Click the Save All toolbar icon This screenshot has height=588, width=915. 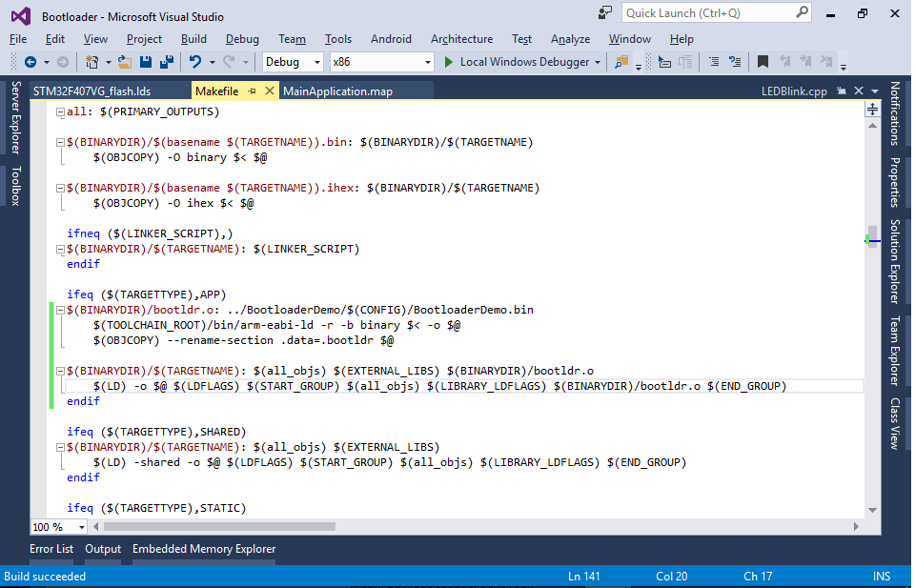click(166, 62)
